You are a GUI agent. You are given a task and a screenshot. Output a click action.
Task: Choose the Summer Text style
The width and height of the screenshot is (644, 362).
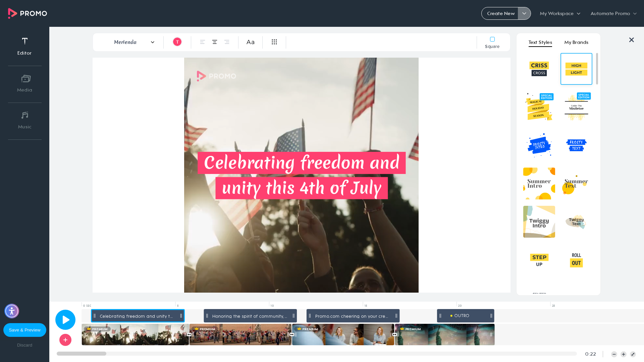576,183
